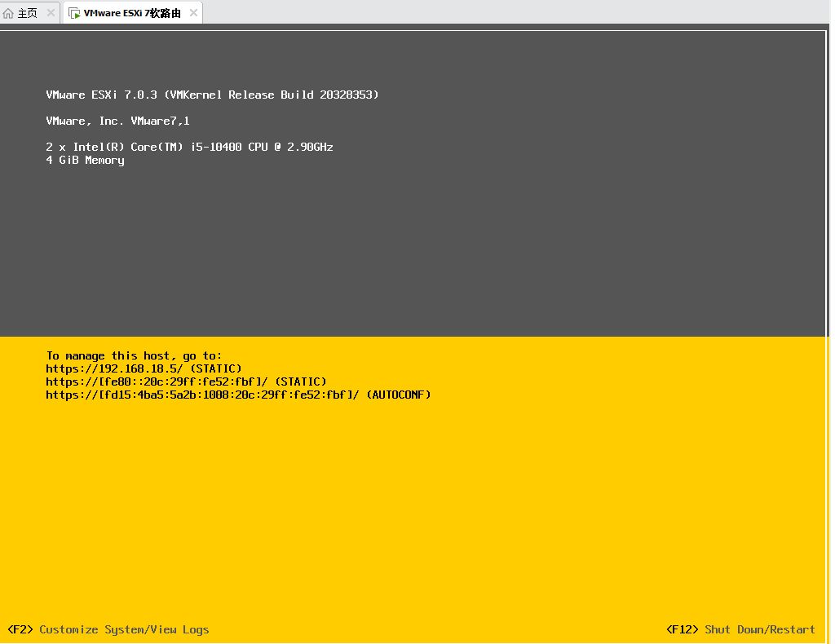Viewport: 835px width, 644px height.
Task: Click the VMware, Inc. VMware7,1 line
Action: tap(117, 121)
